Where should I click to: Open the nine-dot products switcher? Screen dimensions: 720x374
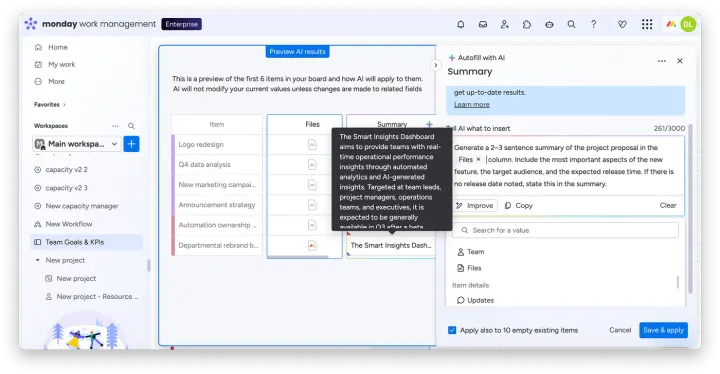pos(647,24)
